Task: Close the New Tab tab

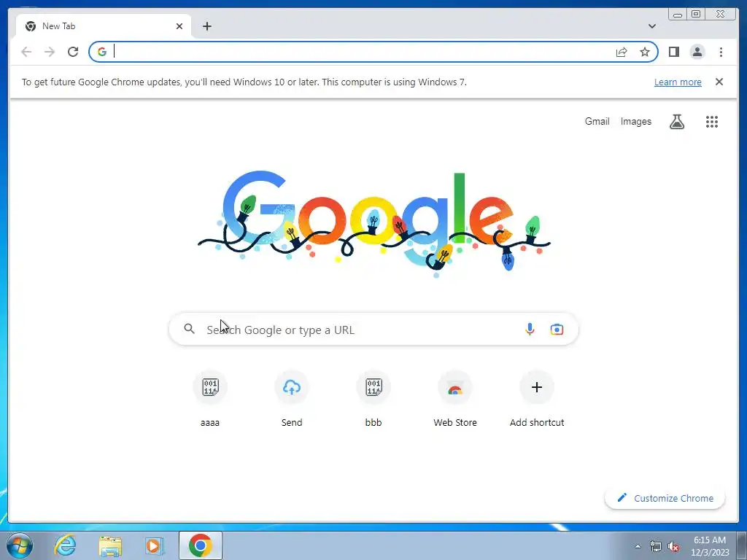Action: [x=179, y=26]
